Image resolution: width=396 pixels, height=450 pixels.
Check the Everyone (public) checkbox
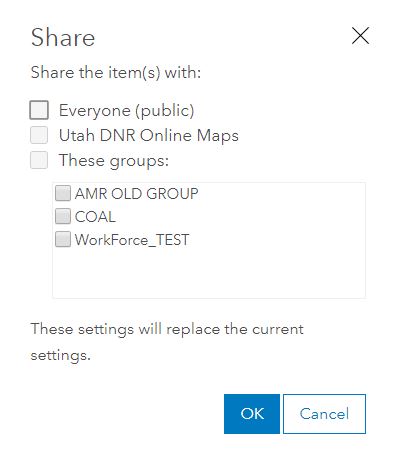click(x=39, y=110)
